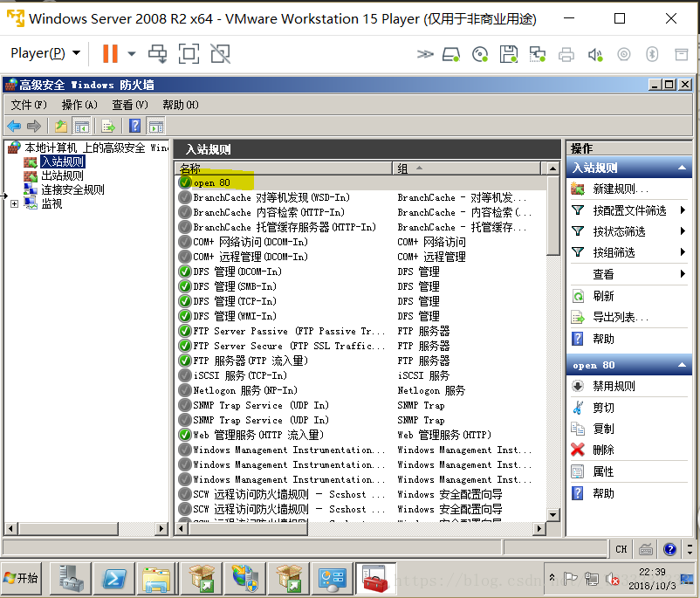Open Server Manager from the taskbar
The width and height of the screenshot is (700, 598).
point(71,579)
